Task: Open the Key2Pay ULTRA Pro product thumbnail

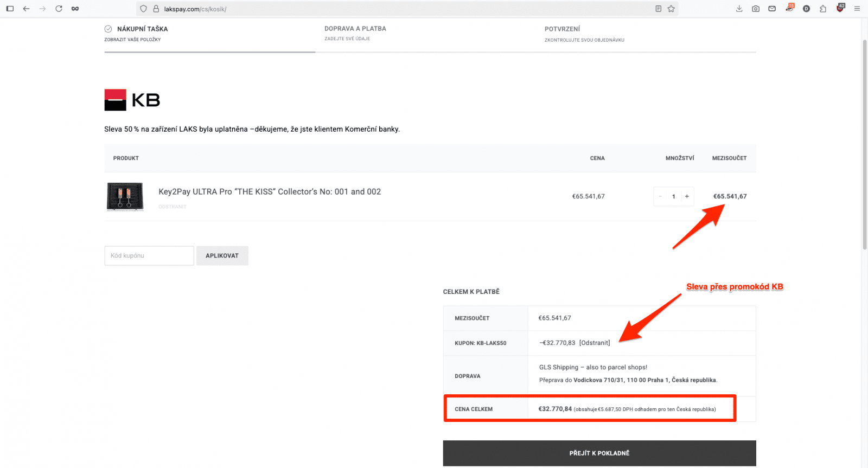Action: click(x=125, y=196)
